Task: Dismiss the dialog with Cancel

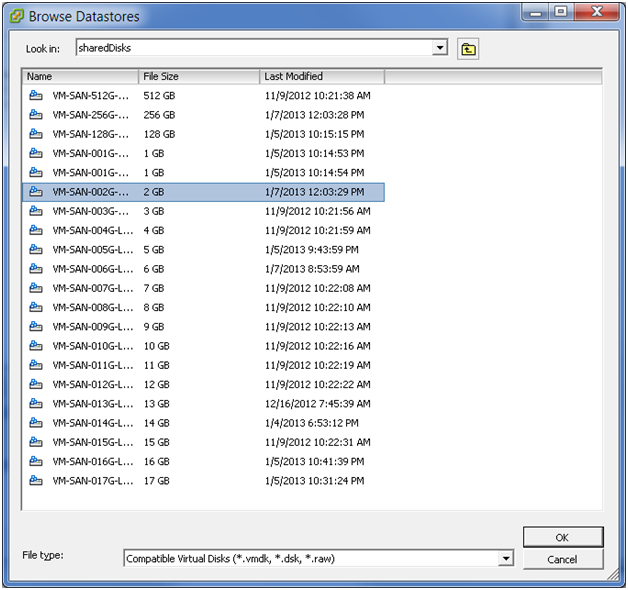Action: tap(563, 559)
